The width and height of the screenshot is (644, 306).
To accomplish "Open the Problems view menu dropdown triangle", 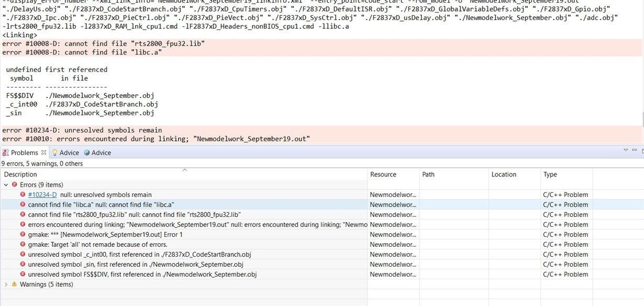I will tap(625, 150).
